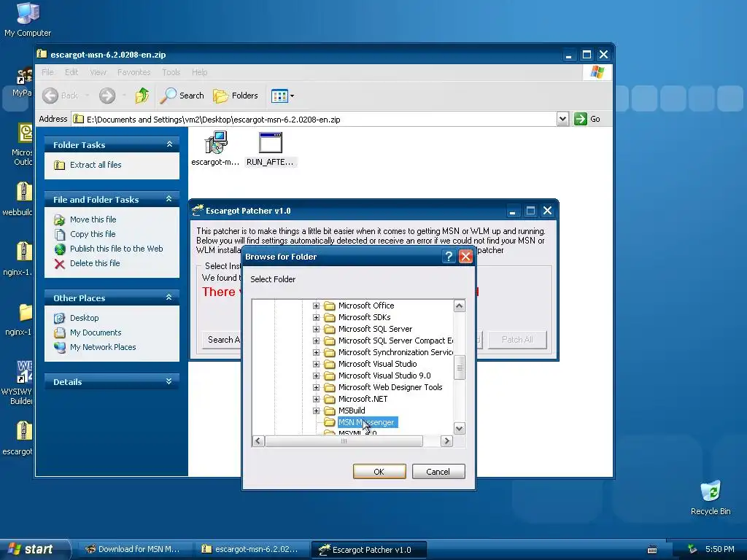747x560 pixels.
Task: Minimize the Escargot Patcher window
Action: pyautogui.click(x=512, y=211)
